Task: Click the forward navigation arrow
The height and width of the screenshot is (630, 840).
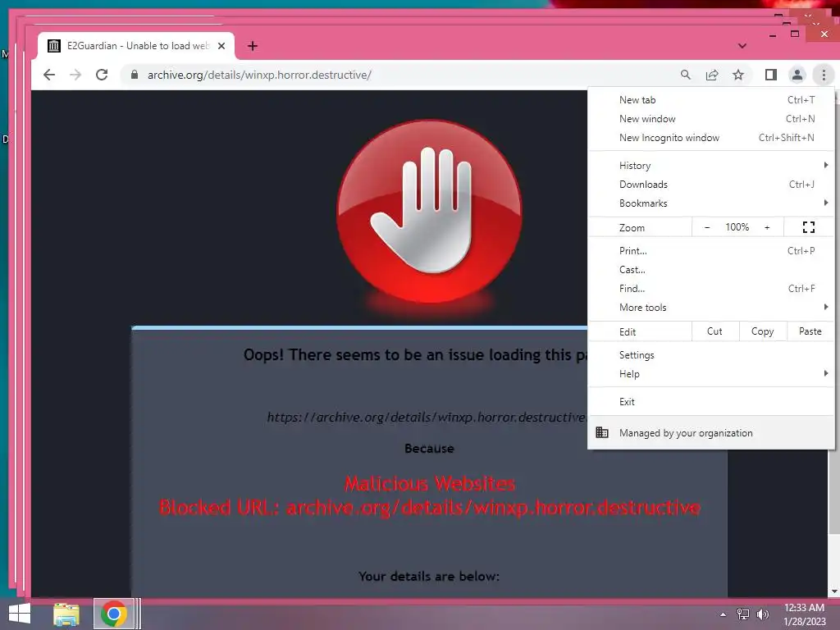Action: (75, 75)
